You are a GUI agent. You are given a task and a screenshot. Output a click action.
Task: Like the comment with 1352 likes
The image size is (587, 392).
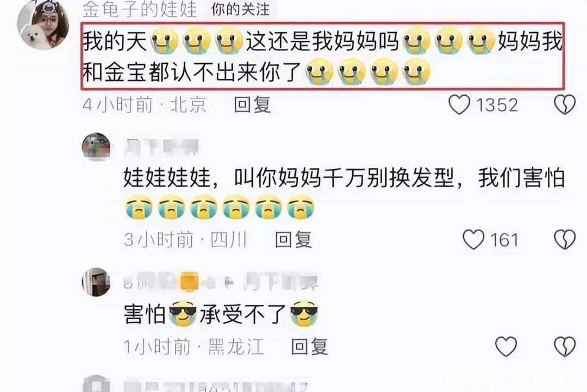459,104
